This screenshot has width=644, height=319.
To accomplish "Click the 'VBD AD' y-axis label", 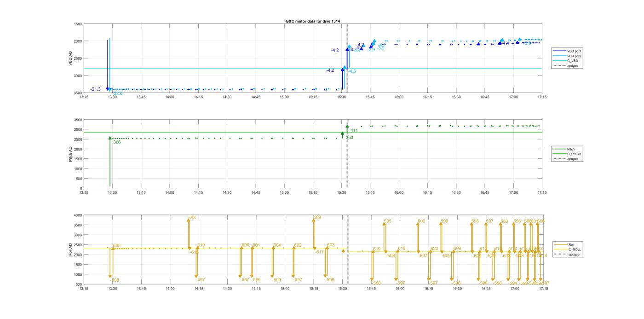I will 70,58.
